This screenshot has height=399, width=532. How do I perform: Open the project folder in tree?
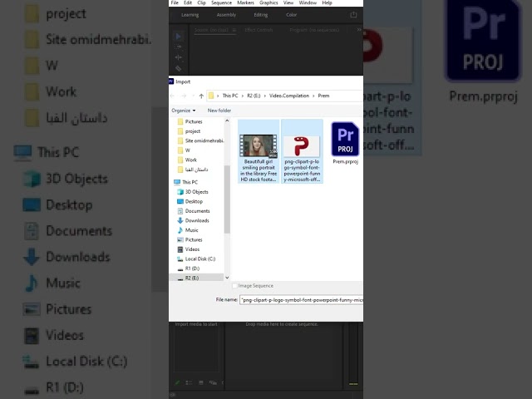tap(189, 131)
